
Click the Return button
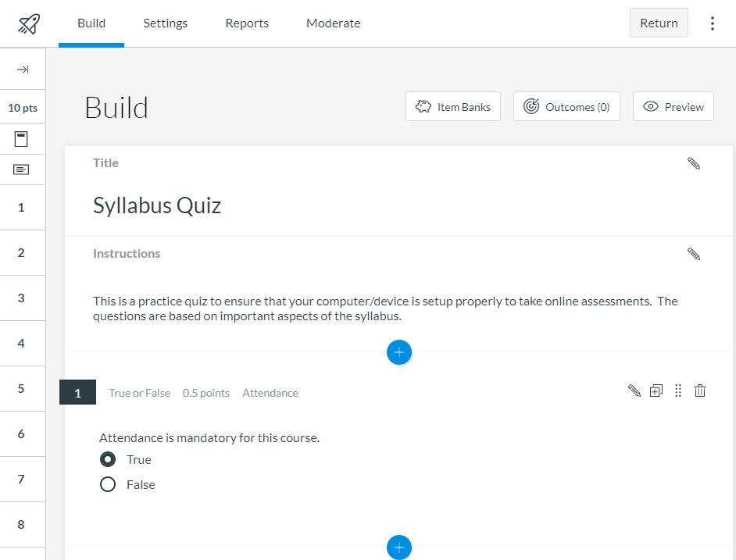(x=658, y=23)
